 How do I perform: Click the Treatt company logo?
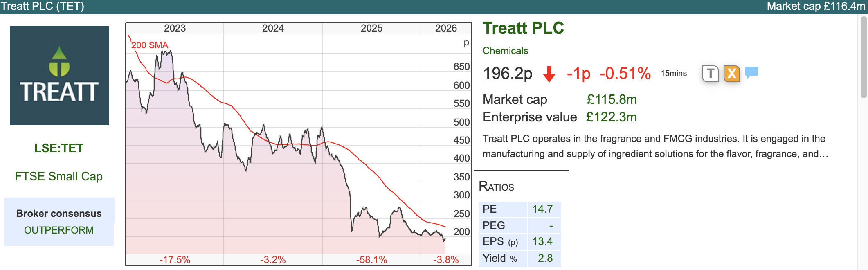tap(59, 76)
